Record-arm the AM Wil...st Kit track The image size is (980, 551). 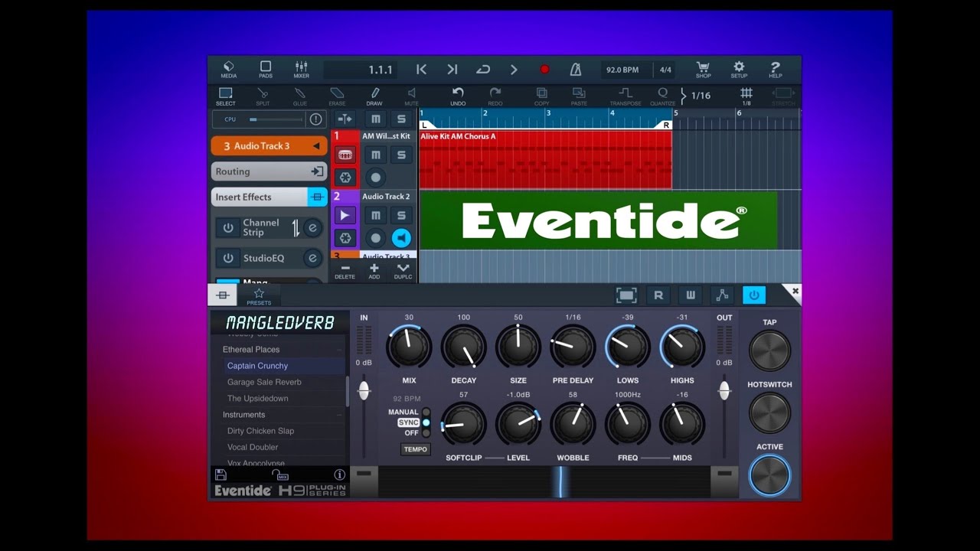click(375, 178)
